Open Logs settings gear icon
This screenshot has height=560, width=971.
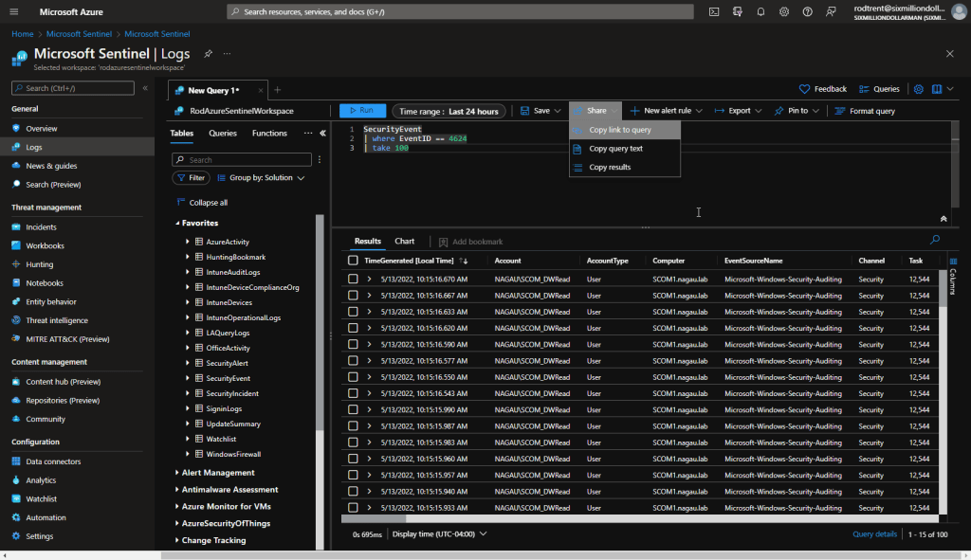(919, 89)
